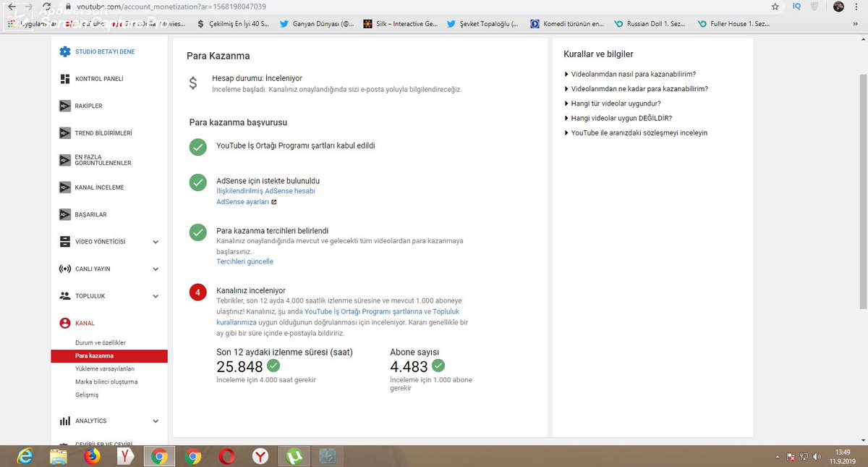Open KONTROL PANELİ dashboard icon
This screenshot has width=868, height=467.
coord(65,79)
